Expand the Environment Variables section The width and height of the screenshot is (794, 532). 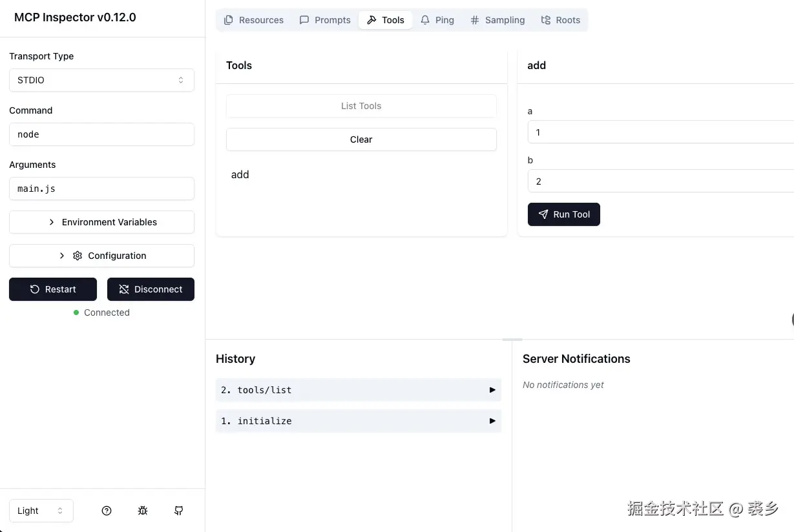[101, 222]
